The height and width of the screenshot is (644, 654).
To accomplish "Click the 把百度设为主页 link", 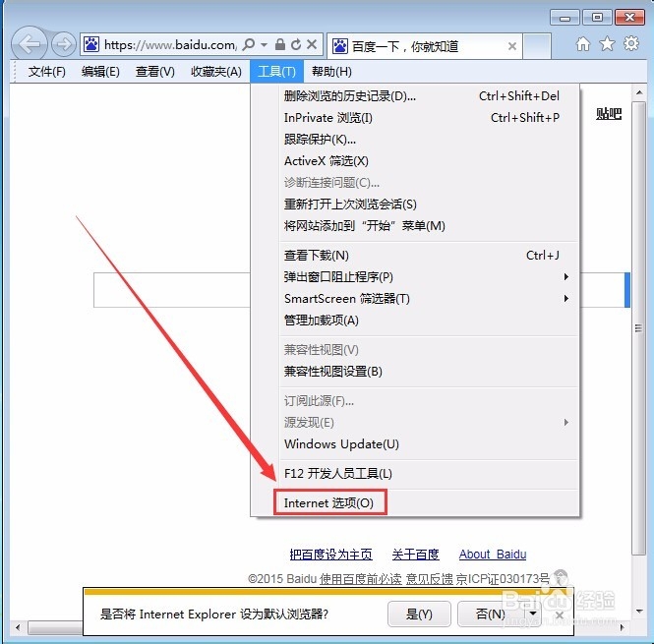I will (x=331, y=555).
